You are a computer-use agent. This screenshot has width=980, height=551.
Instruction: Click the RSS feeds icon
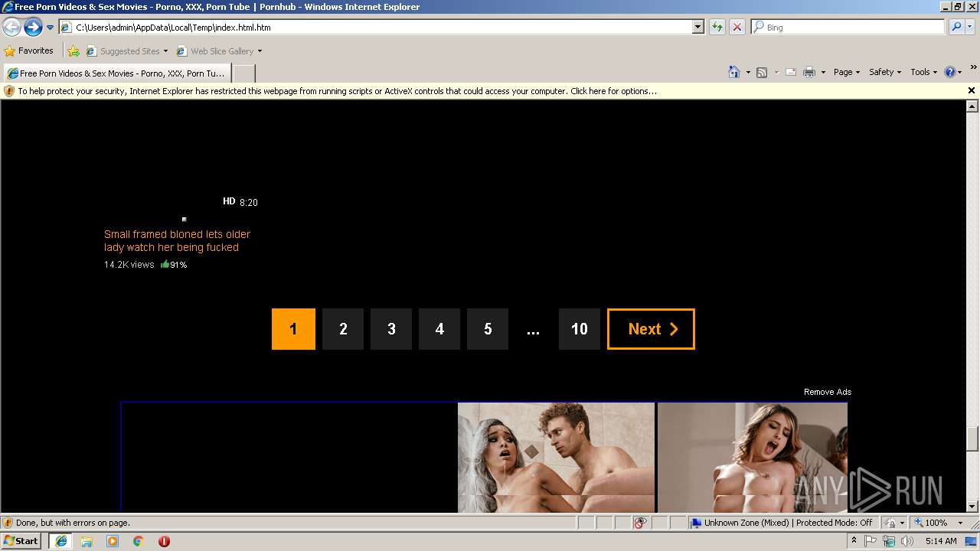click(x=762, y=72)
